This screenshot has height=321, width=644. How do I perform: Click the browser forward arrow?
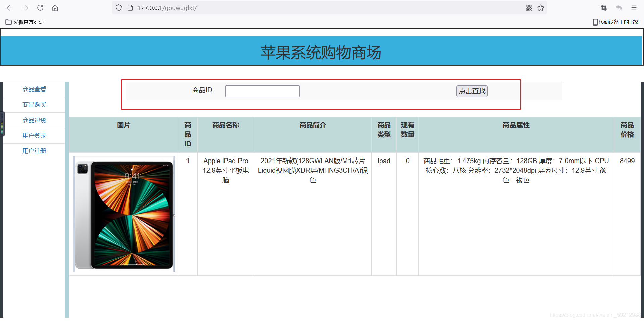point(25,8)
